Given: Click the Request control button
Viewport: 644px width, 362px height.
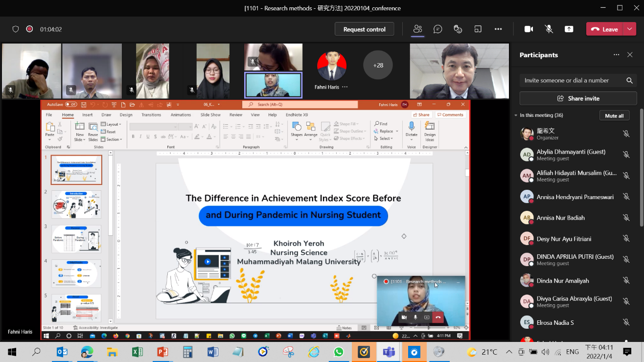Looking at the screenshot, I should [x=364, y=29].
